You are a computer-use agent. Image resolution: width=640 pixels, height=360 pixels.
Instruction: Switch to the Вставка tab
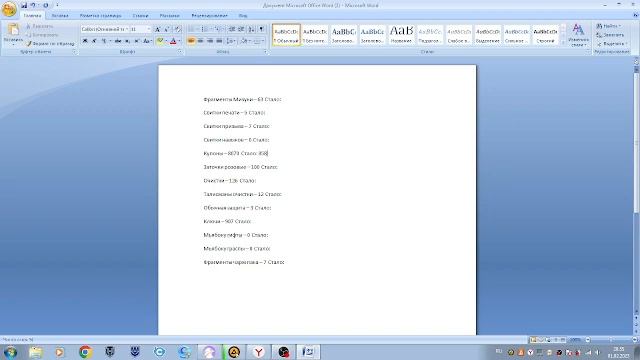[x=60, y=16]
